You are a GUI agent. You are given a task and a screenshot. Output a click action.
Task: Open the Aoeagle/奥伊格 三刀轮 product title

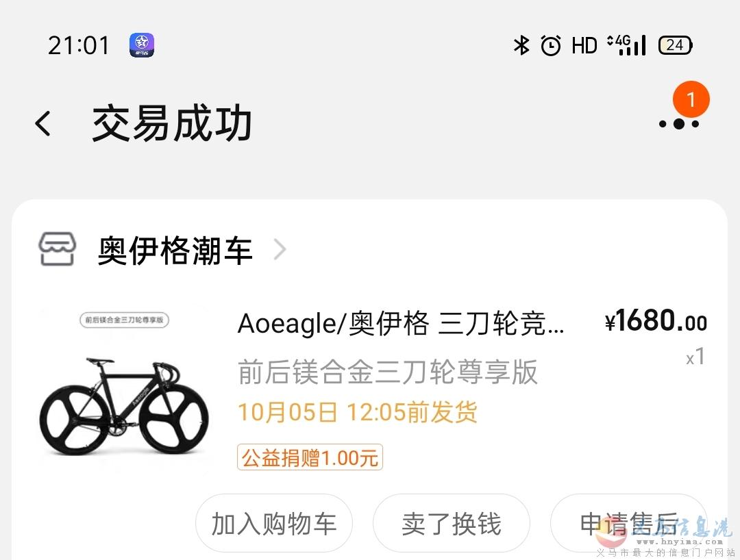tap(401, 323)
